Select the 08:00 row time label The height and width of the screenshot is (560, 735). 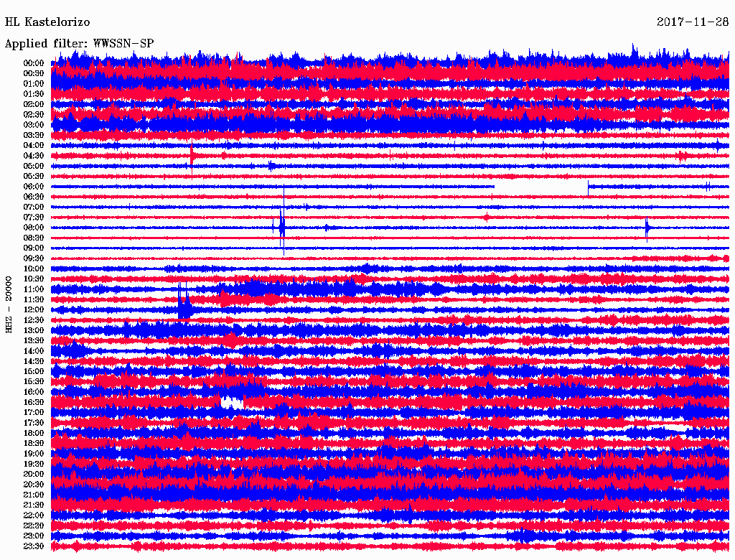(34, 228)
